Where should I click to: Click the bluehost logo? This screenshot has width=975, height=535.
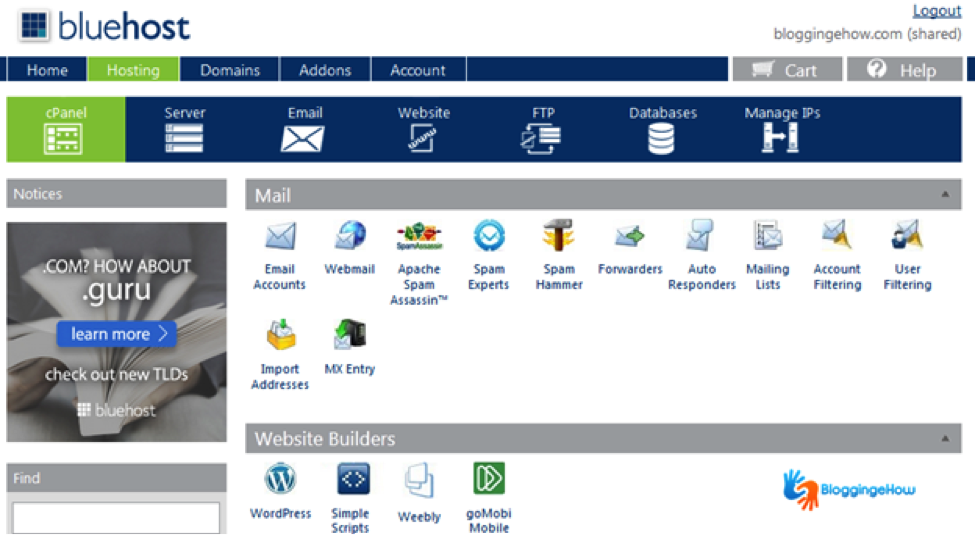[x=104, y=27]
